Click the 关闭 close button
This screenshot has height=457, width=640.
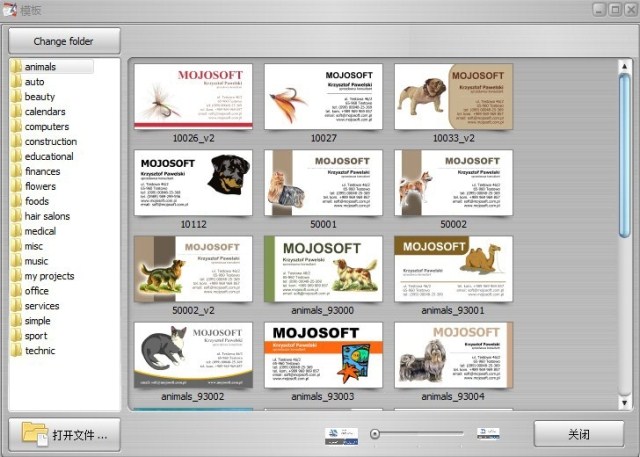point(579,434)
